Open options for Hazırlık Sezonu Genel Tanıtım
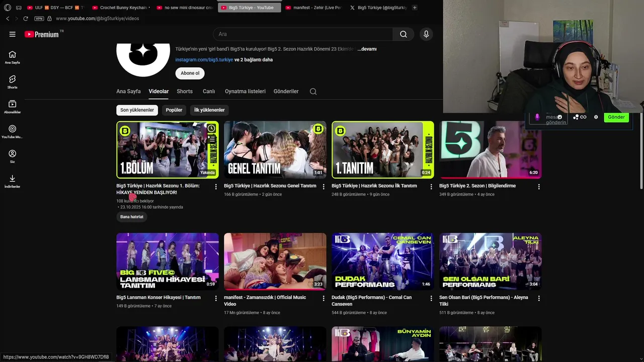 (x=324, y=187)
